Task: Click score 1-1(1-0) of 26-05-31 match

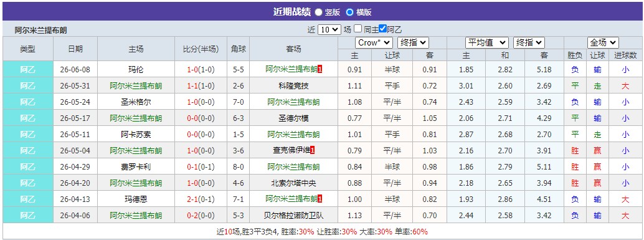Action: point(201,86)
